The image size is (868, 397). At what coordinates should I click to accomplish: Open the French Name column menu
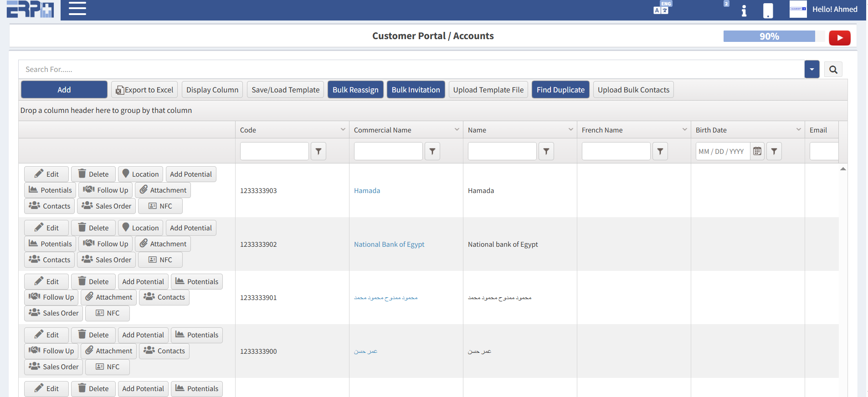pyautogui.click(x=684, y=130)
